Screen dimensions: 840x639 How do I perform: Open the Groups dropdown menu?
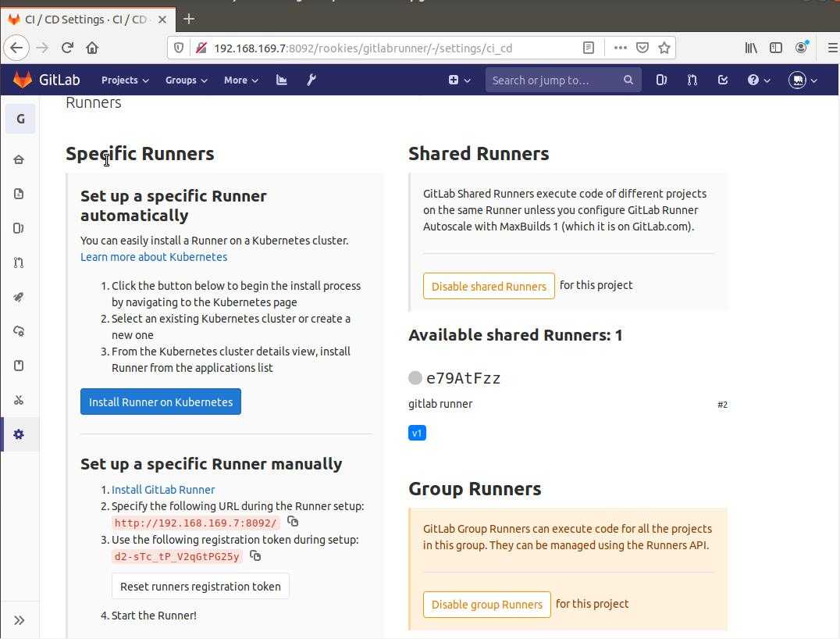[186, 80]
